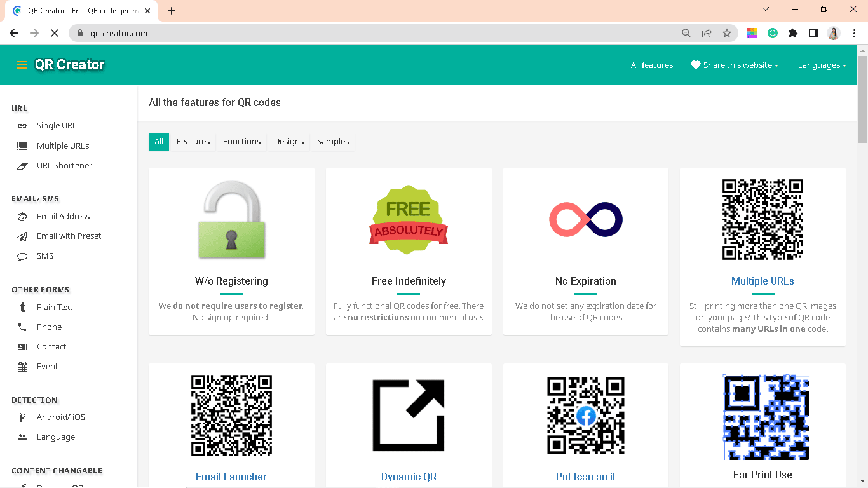Click the CONTENT CHANGABLE section heading
868x488 pixels.
(57, 471)
